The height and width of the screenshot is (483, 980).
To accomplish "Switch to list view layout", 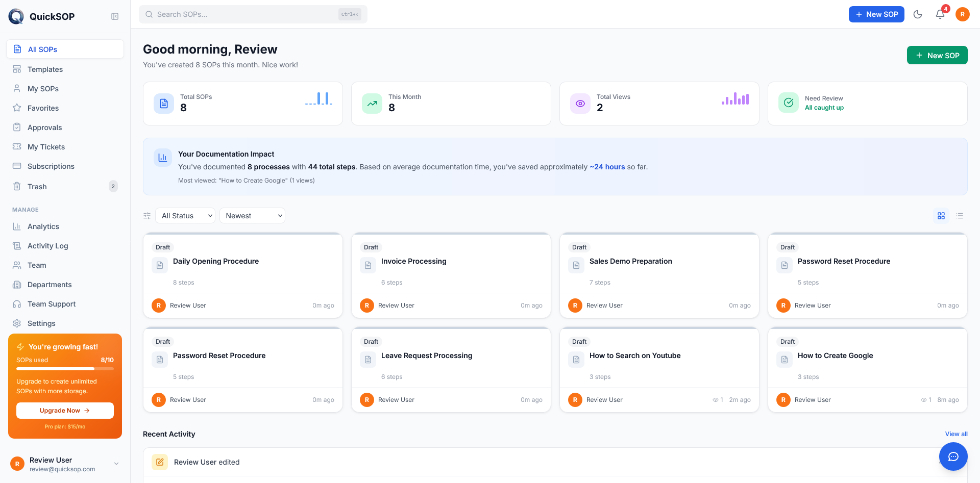I will [x=960, y=216].
